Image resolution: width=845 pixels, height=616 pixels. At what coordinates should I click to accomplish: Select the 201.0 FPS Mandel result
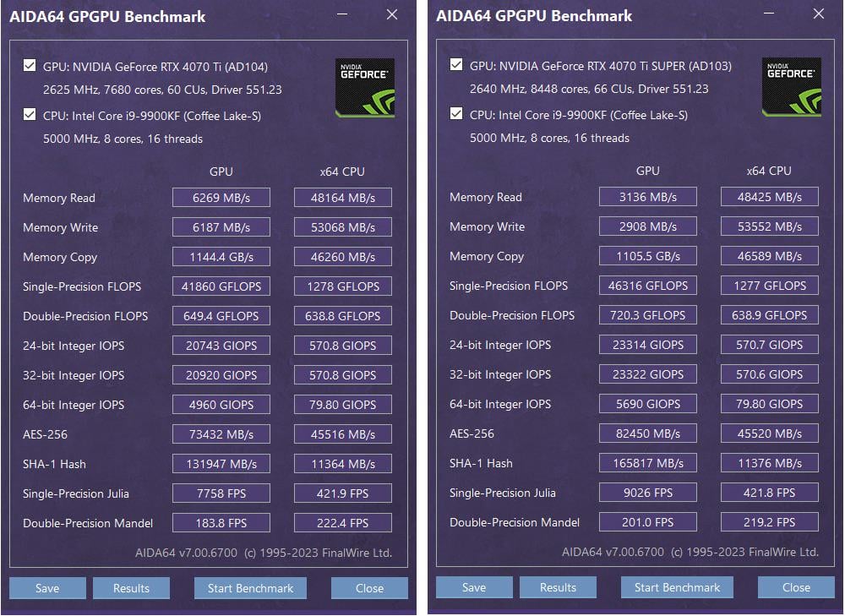tap(648, 521)
